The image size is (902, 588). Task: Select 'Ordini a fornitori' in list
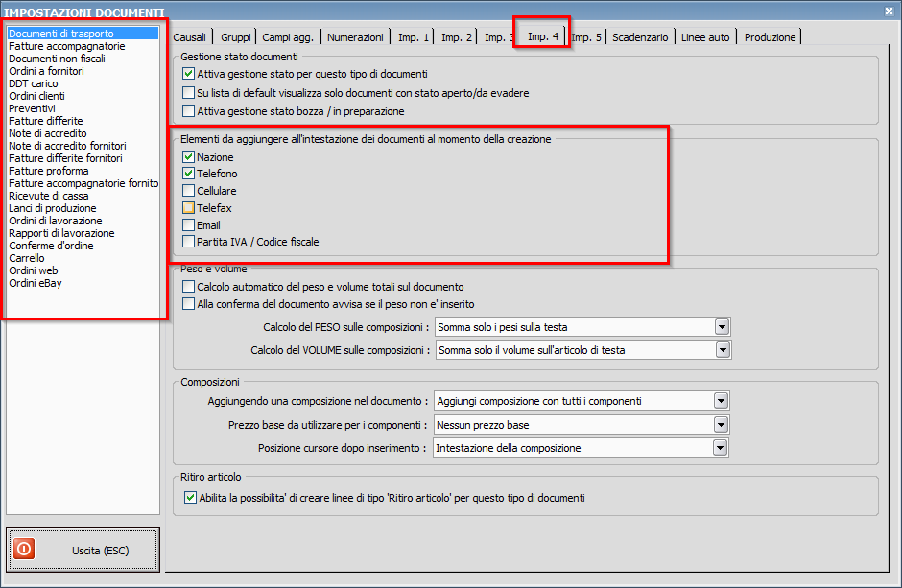pyautogui.click(x=83, y=71)
